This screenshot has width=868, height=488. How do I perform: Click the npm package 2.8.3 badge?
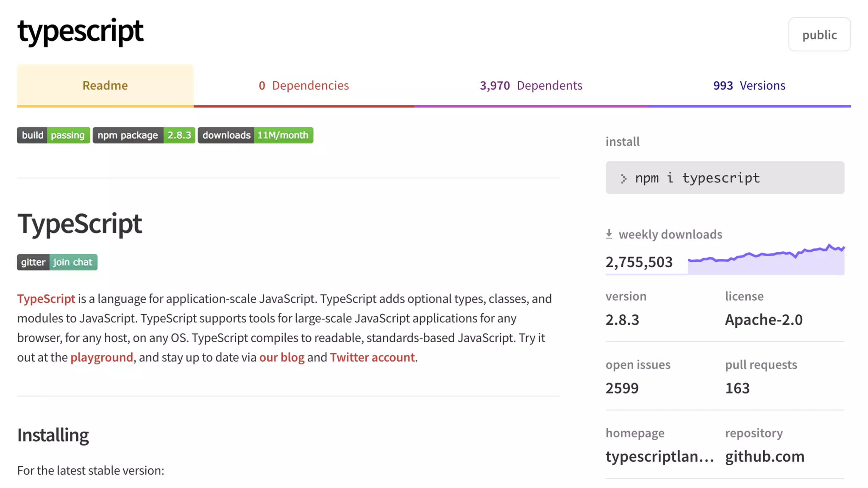coord(144,135)
